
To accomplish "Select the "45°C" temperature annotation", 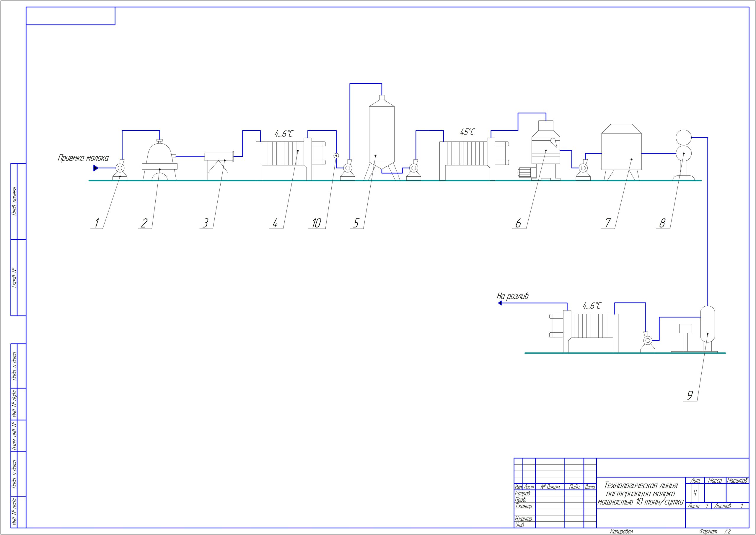I will 467,132.
